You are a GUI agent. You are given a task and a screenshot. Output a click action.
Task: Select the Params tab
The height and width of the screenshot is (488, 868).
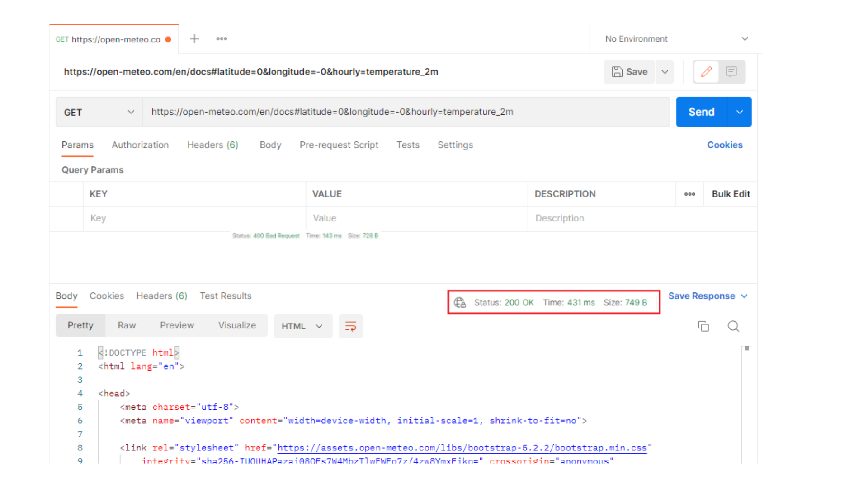coord(77,145)
